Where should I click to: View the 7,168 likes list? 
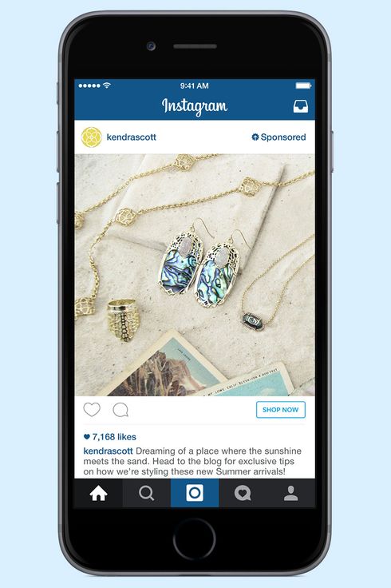[x=110, y=437]
